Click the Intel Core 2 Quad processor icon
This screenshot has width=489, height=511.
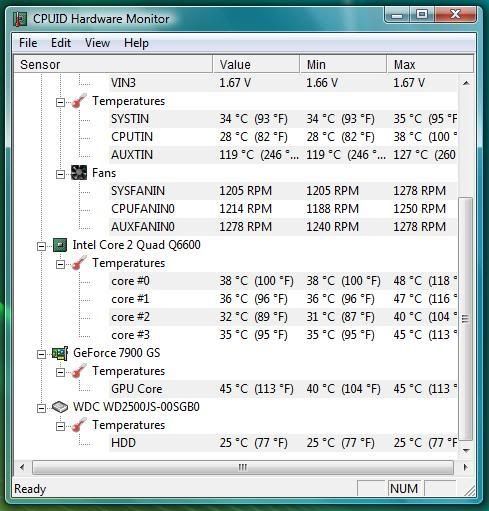60,245
